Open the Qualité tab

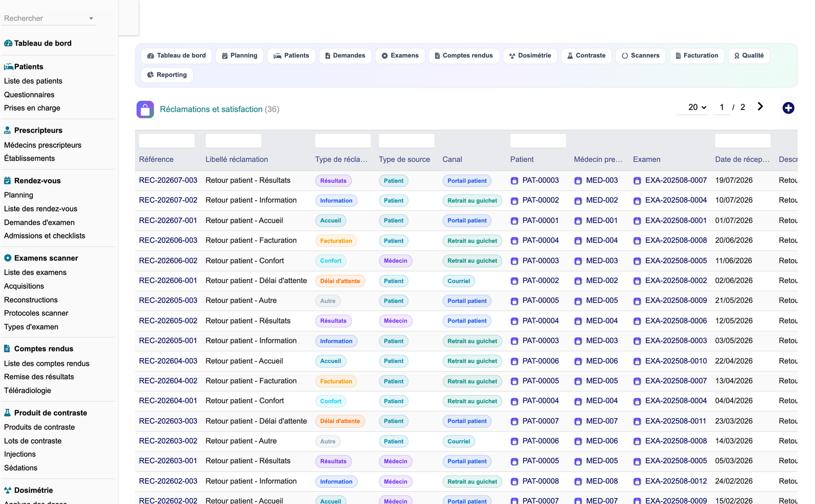click(x=749, y=56)
